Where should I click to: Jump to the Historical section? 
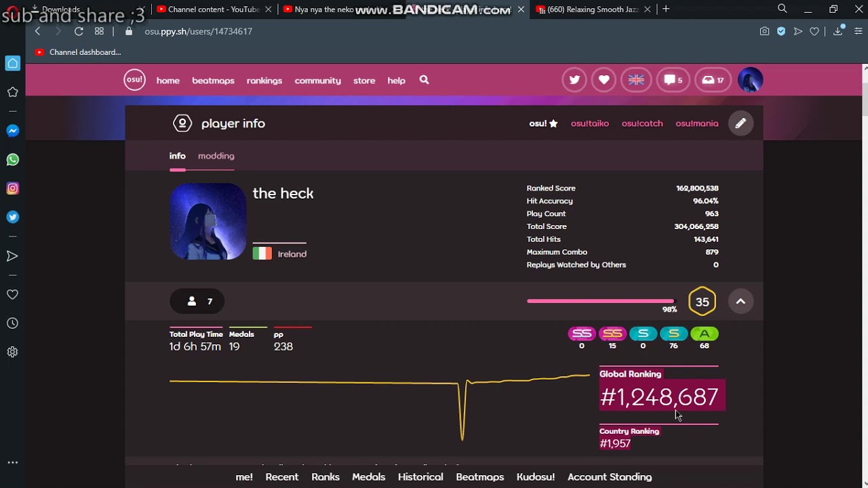click(420, 477)
